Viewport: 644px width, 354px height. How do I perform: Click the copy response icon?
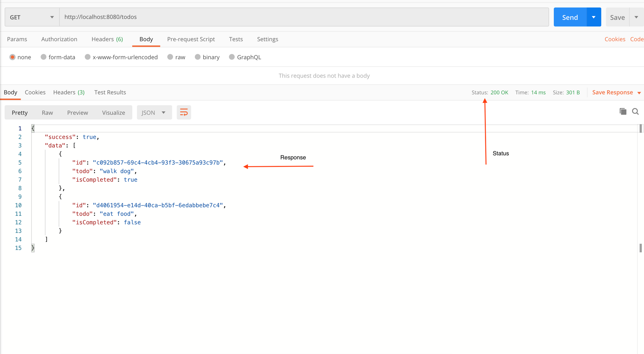click(623, 111)
